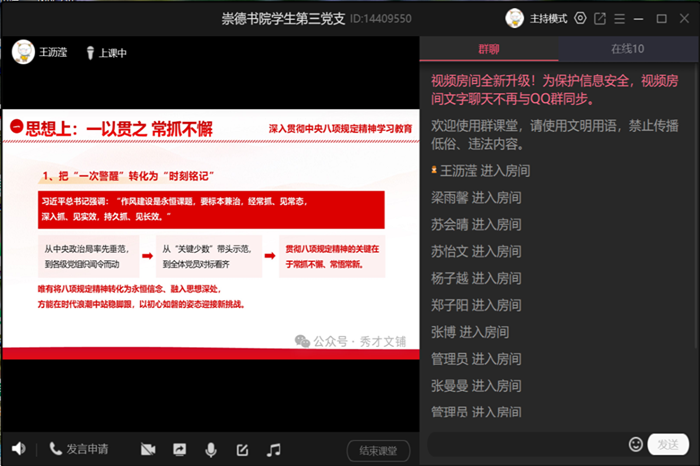This screenshot has height=466, width=700.
Task: Start screen sharing from the toolbar
Action: (x=180, y=449)
